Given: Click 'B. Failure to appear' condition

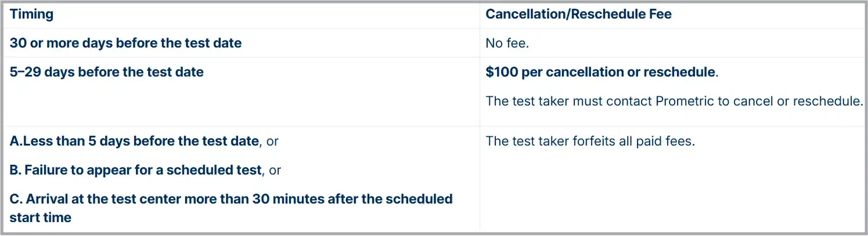Looking at the screenshot, I should [135, 170].
